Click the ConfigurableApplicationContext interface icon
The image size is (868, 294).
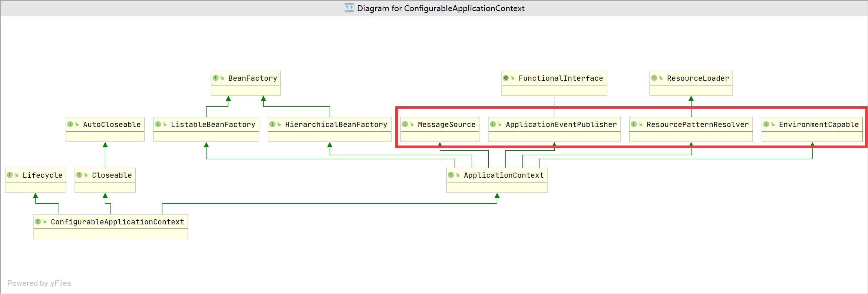pos(38,222)
